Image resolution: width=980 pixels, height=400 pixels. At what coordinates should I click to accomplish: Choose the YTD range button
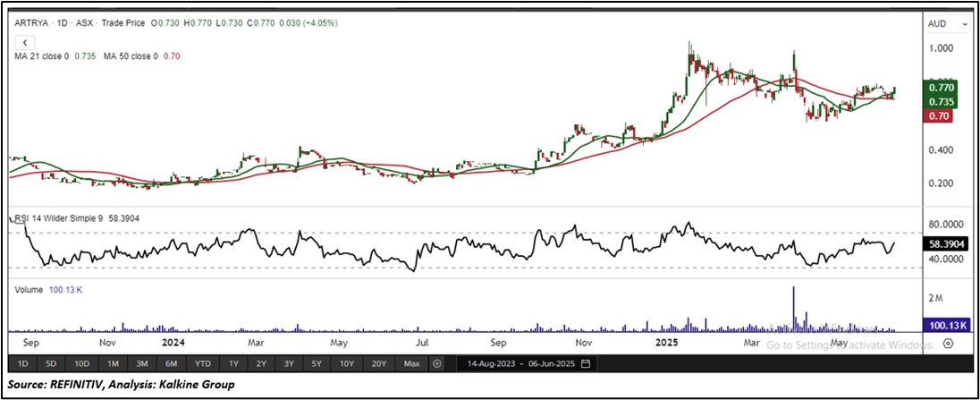(202, 363)
